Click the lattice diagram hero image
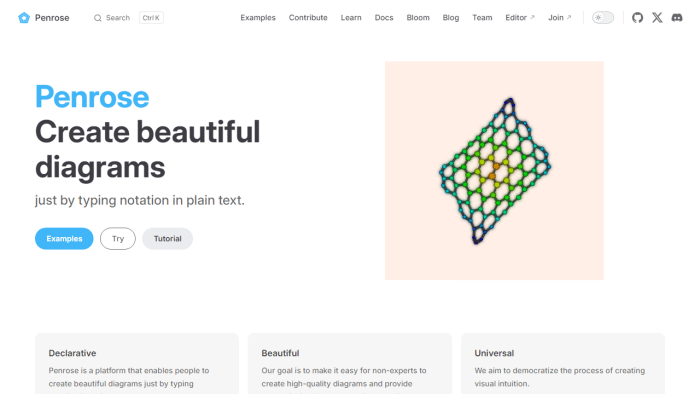Image resolution: width=700 pixels, height=394 pixels. pos(494,170)
